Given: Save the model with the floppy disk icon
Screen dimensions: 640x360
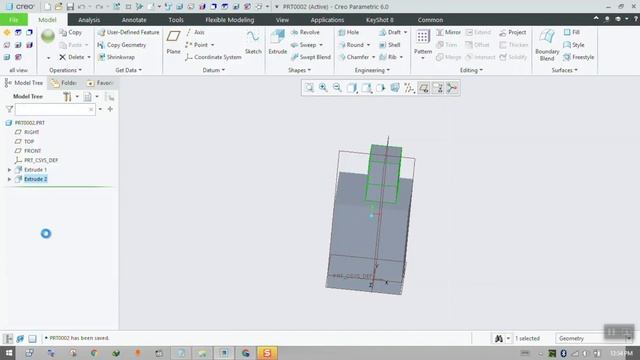Looking at the screenshot, I should pyautogui.click(x=70, y=7).
